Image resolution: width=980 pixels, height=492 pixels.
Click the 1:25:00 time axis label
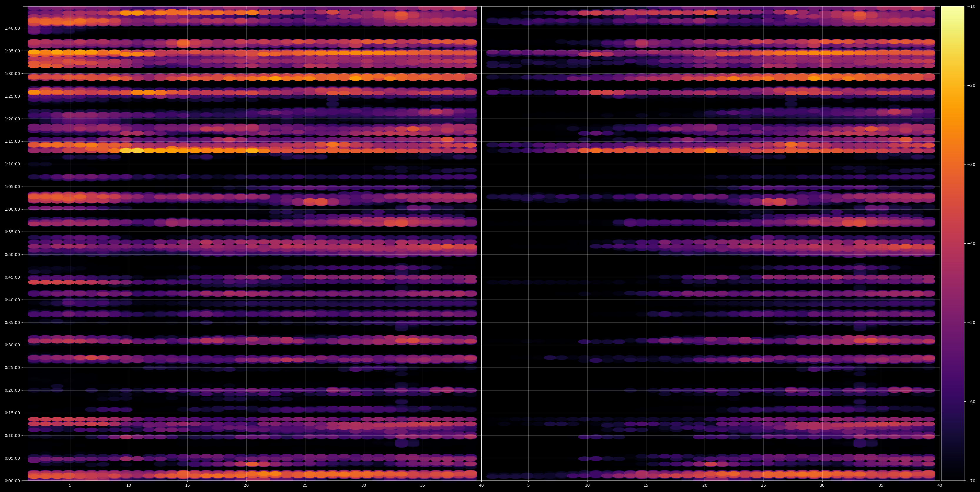(13, 96)
